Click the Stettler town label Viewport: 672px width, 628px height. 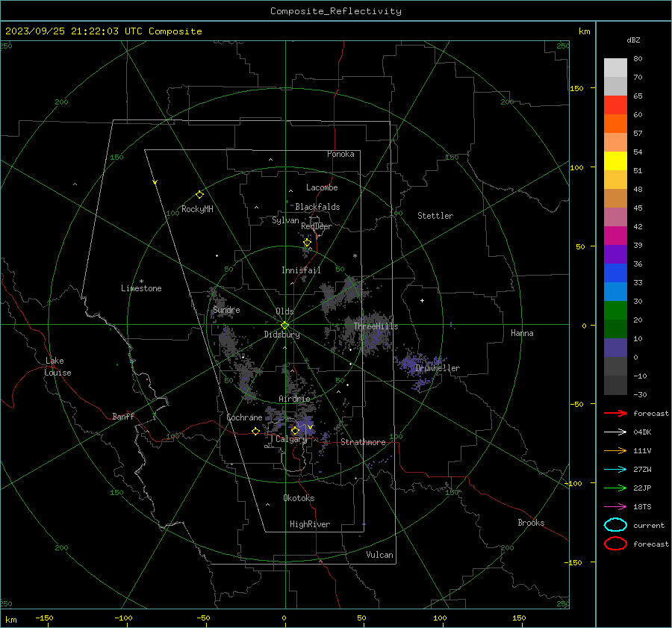pos(435,216)
